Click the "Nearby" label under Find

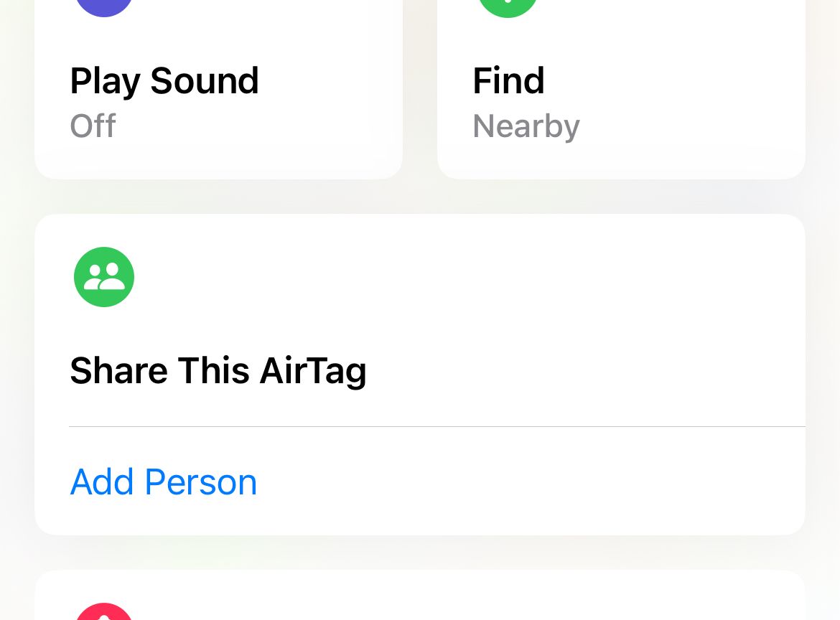[x=526, y=126]
